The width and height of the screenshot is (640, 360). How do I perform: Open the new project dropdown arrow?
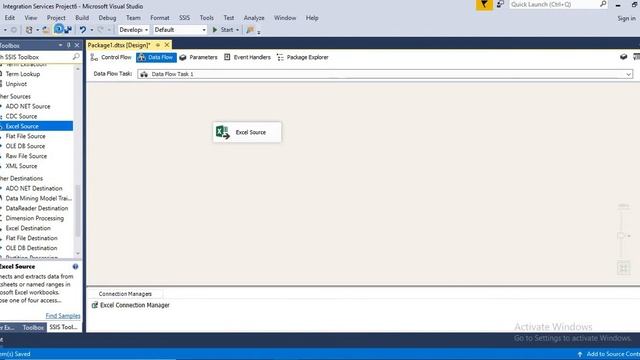37,30
